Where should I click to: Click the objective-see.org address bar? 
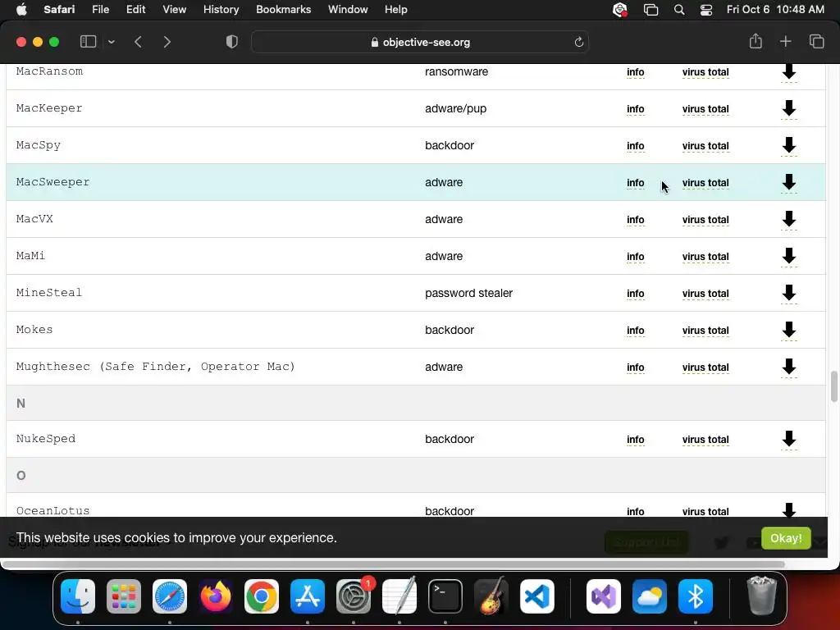[x=420, y=42]
